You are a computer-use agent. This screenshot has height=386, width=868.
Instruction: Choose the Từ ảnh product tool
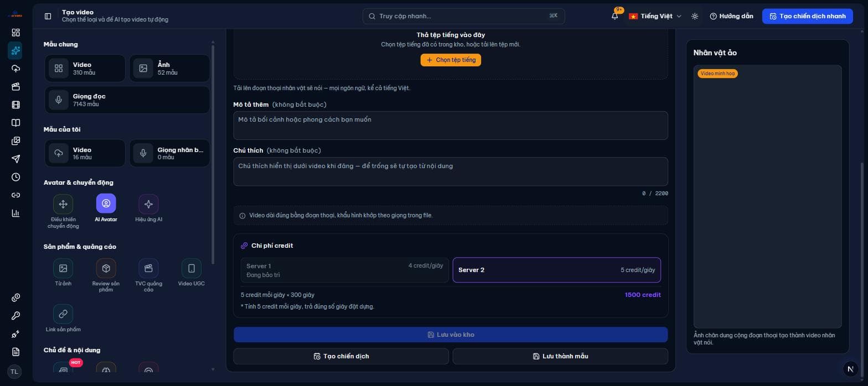coord(63,273)
